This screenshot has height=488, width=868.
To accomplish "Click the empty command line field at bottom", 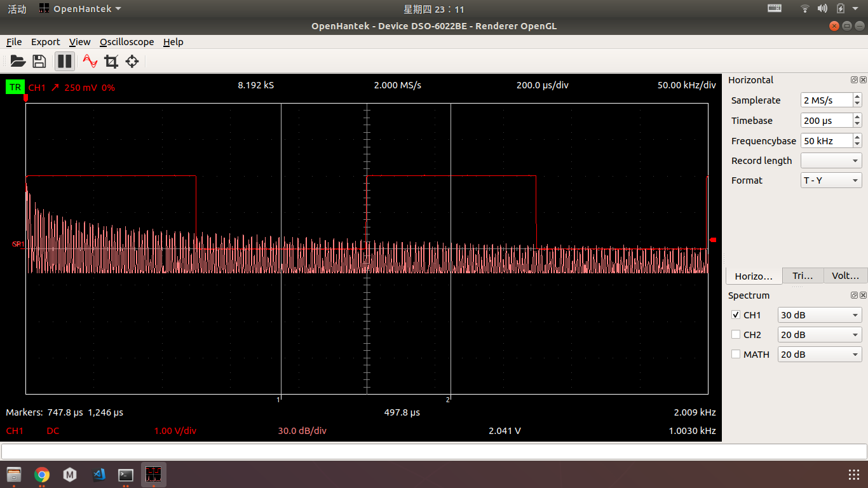I will tap(434, 451).
